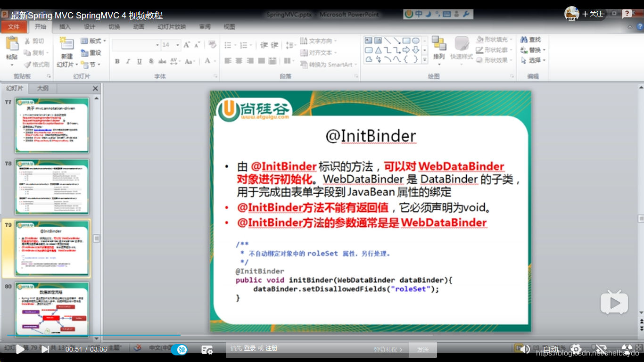Select slide 77 thumbnail
This screenshot has height=362, width=644.
click(x=52, y=125)
